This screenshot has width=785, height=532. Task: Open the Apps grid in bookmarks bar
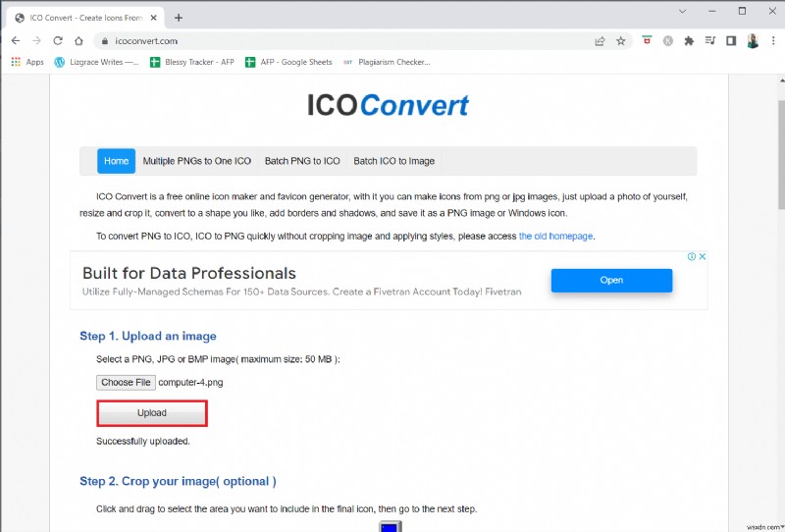click(x=27, y=62)
